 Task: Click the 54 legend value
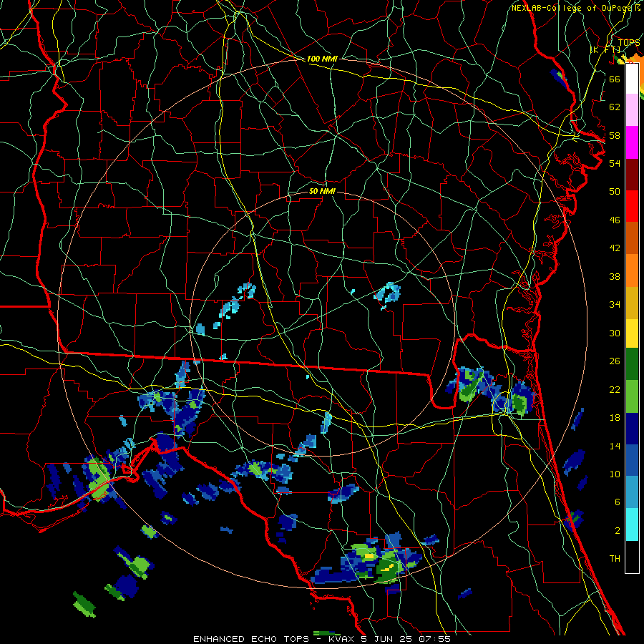(615, 163)
